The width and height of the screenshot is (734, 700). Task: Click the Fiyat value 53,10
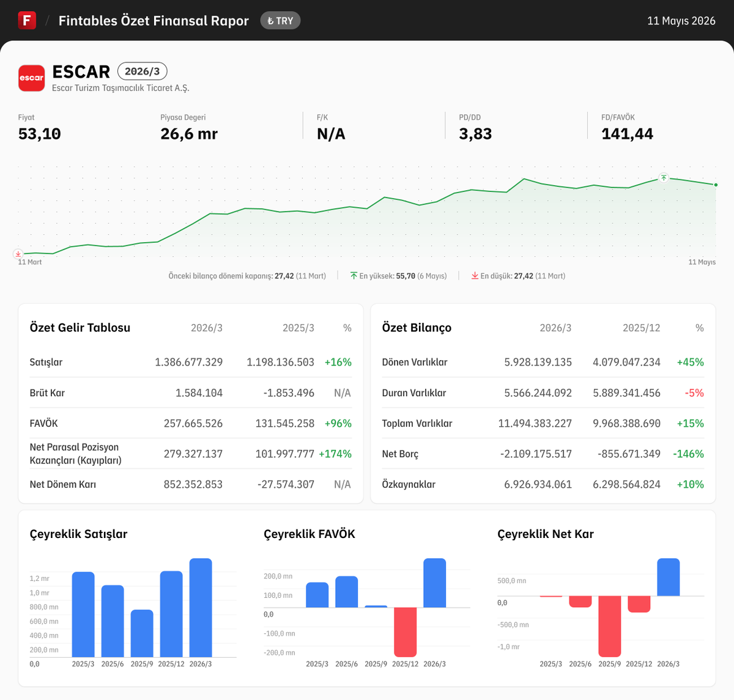pos(40,134)
